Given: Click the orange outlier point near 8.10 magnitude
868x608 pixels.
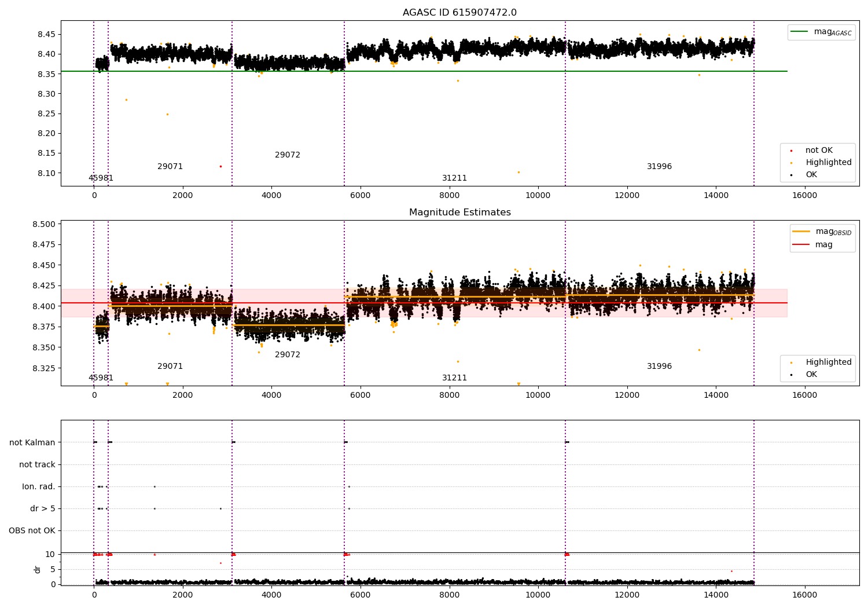Looking at the screenshot, I should [x=518, y=172].
